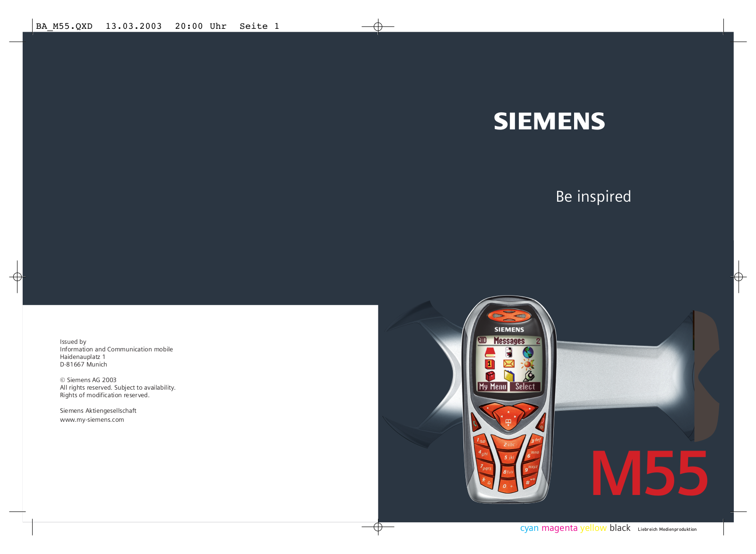
Task: Click the center navigation key with book symbol
Action: (508, 418)
